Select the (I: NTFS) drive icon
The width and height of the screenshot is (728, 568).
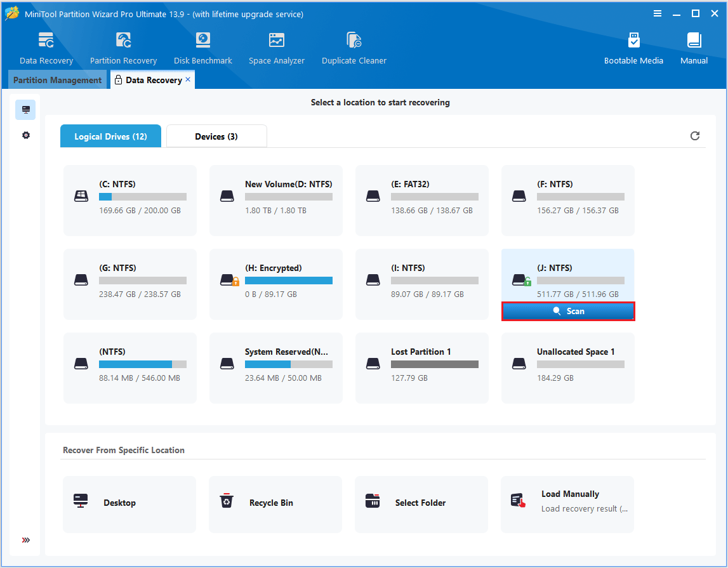pos(373,280)
